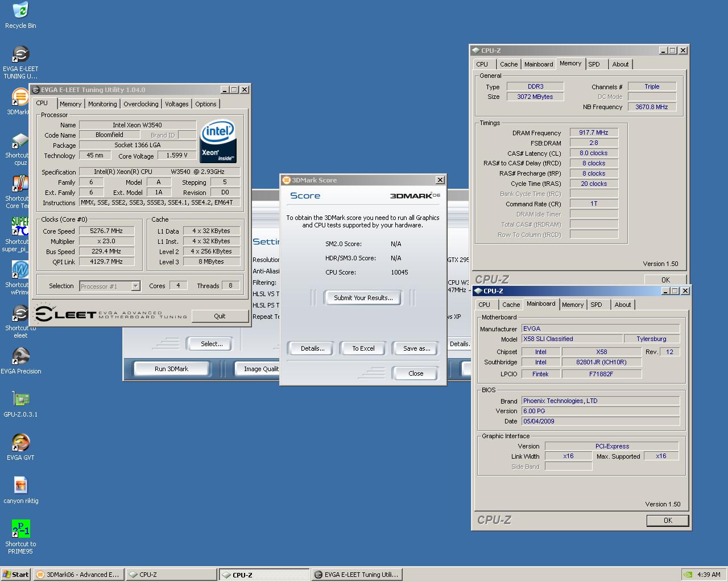Switch to Memory tab in E-LEET
Image resolution: width=728 pixels, height=582 pixels.
(x=71, y=104)
